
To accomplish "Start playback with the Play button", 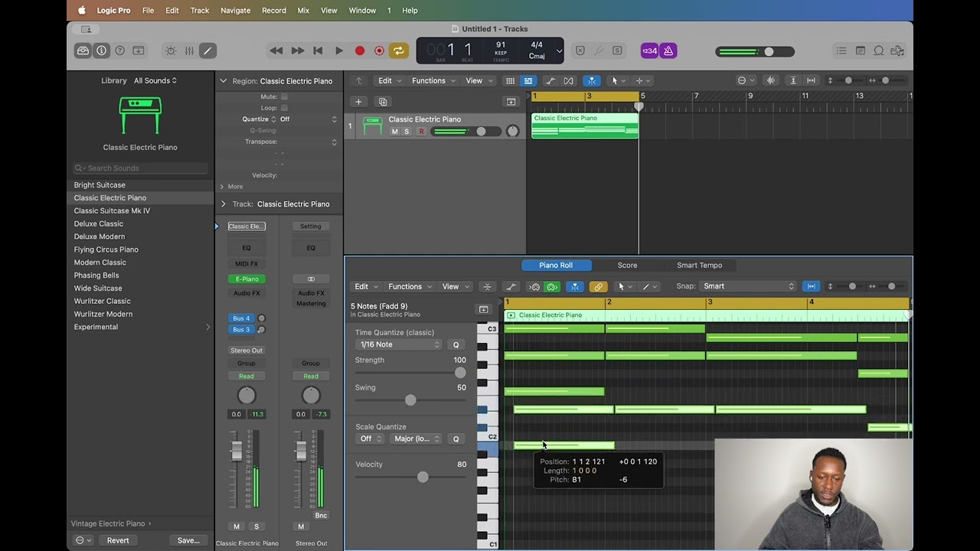I will point(339,51).
